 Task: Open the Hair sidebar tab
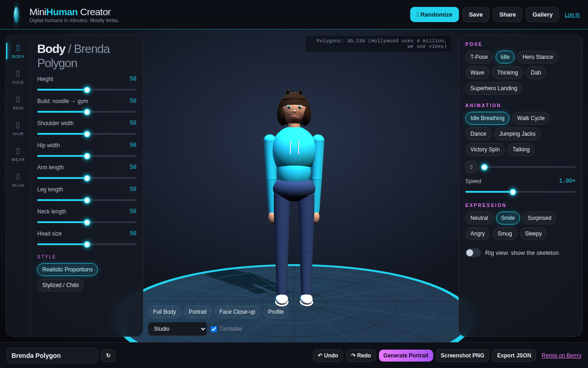coord(18,128)
